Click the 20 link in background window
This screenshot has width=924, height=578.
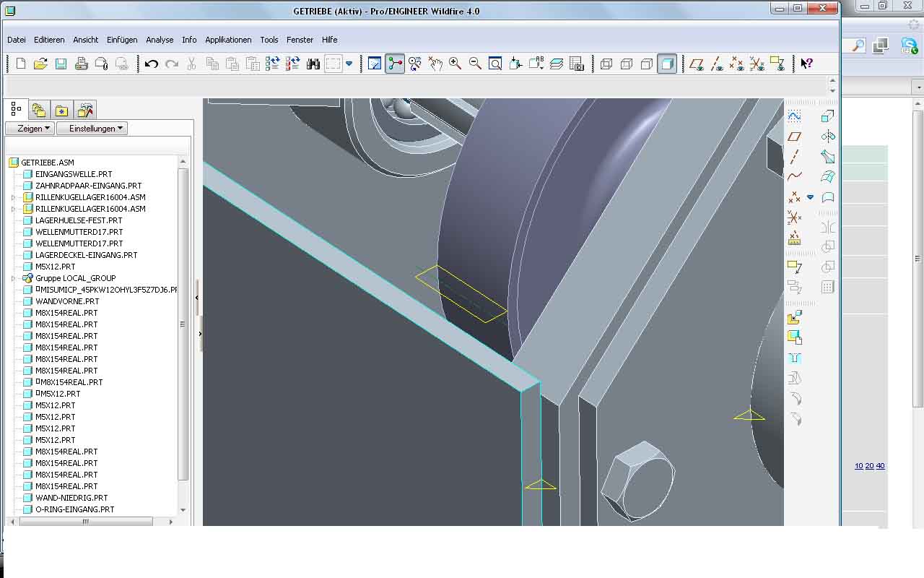[869, 466]
